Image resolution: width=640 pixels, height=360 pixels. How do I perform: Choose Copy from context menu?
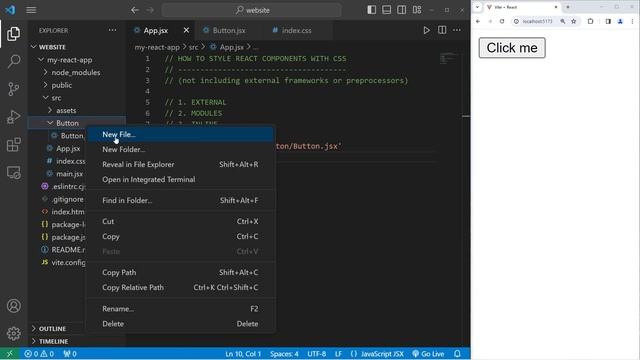(x=180, y=236)
